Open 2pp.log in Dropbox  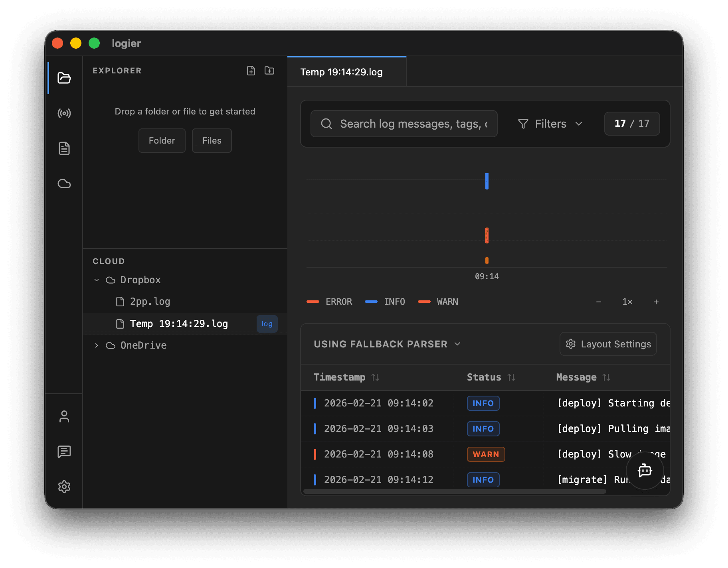point(185,302)
